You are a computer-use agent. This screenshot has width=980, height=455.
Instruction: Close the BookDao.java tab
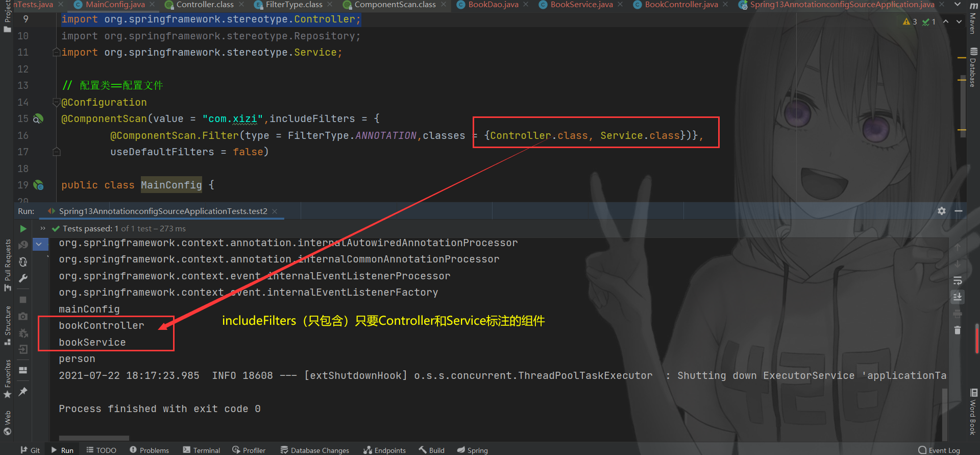[526, 5]
